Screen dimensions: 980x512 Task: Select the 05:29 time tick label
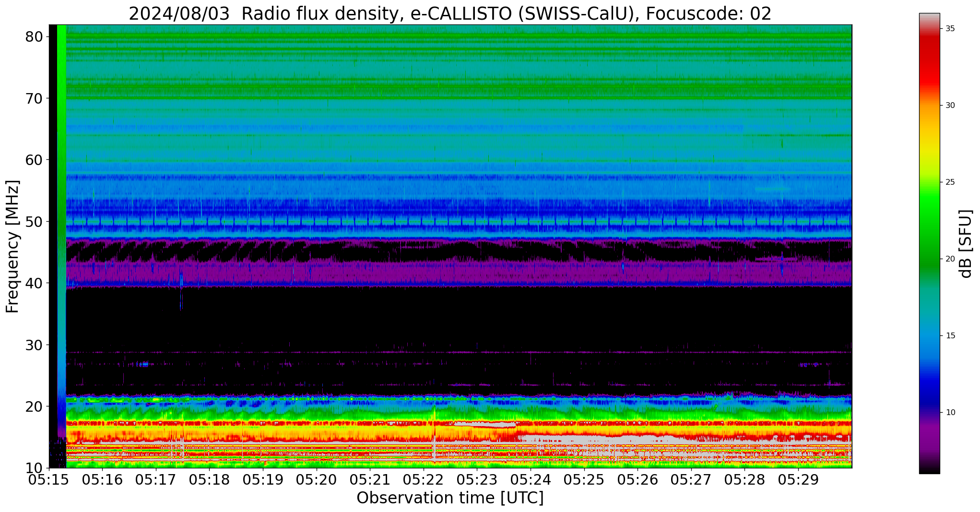[798, 480]
